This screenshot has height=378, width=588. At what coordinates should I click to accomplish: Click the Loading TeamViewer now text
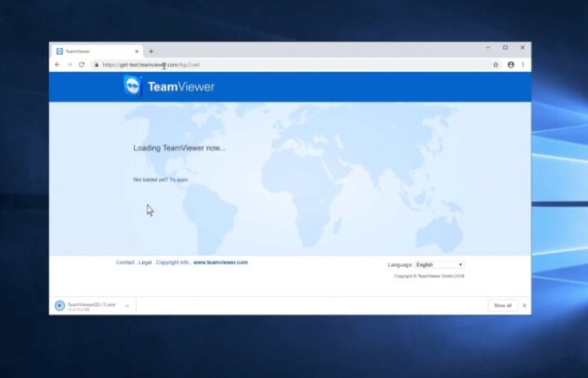pyautogui.click(x=180, y=148)
